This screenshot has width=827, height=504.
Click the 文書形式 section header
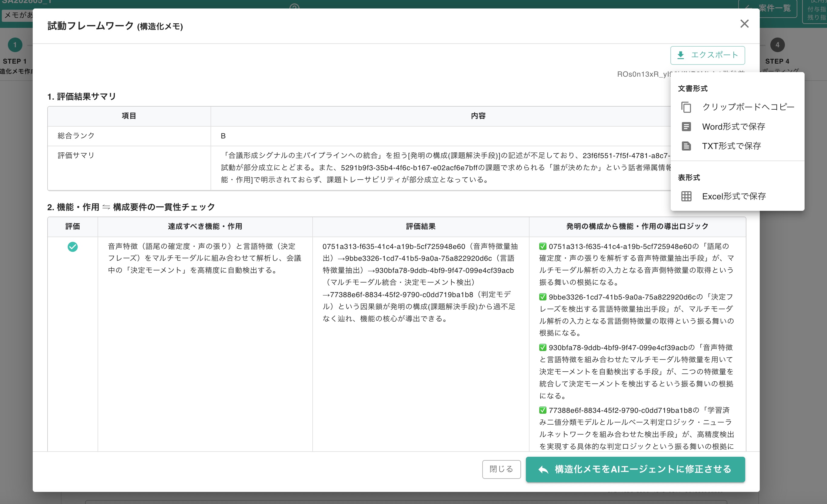pos(692,88)
